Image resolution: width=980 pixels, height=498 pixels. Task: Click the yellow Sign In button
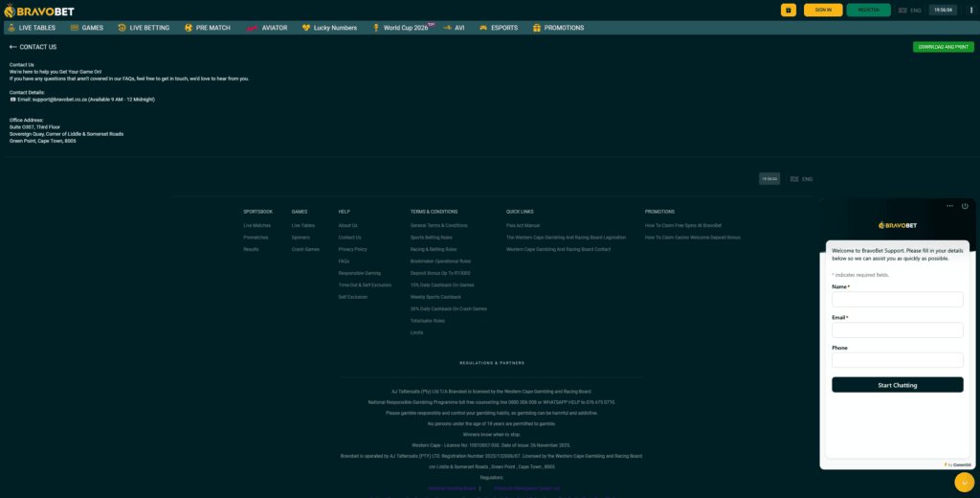(823, 10)
